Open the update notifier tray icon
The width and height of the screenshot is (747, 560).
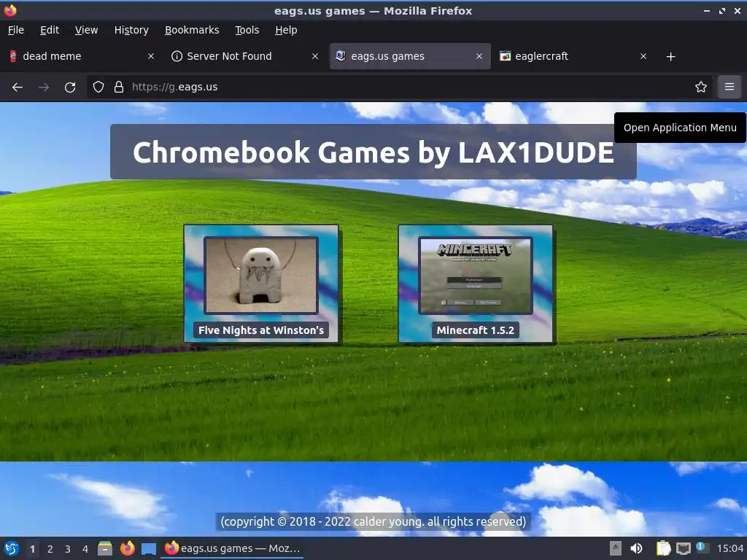701,548
